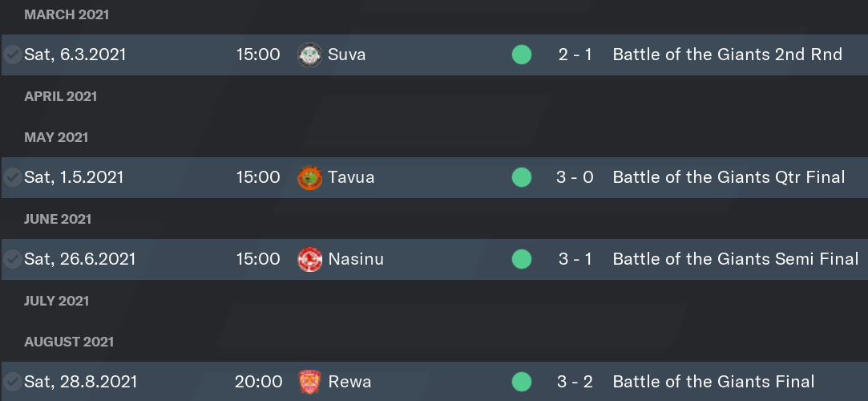Open Battle of the Giants Final competition link

pos(713,383)
